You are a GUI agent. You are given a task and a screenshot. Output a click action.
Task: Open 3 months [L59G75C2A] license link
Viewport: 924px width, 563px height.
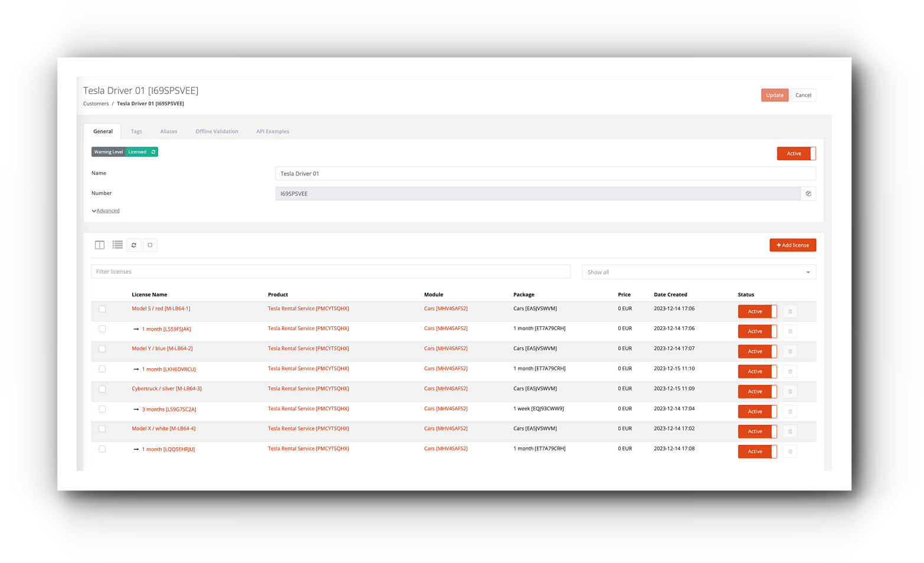click(169, 410)
